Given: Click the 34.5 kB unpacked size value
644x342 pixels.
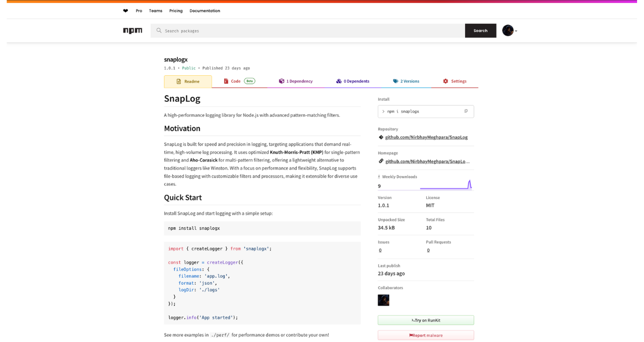Looking at the screenshot, I should pos(386,228).
